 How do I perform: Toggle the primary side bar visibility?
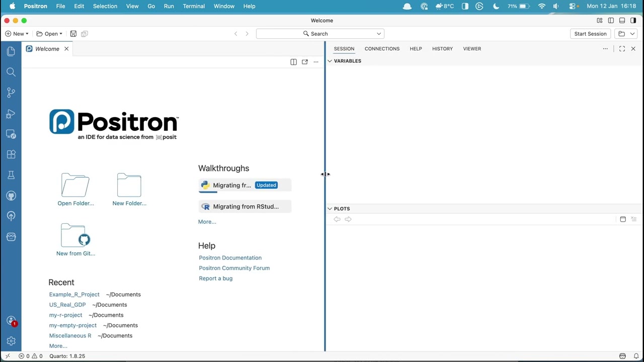pyautogui.click(x=611, y=21)
